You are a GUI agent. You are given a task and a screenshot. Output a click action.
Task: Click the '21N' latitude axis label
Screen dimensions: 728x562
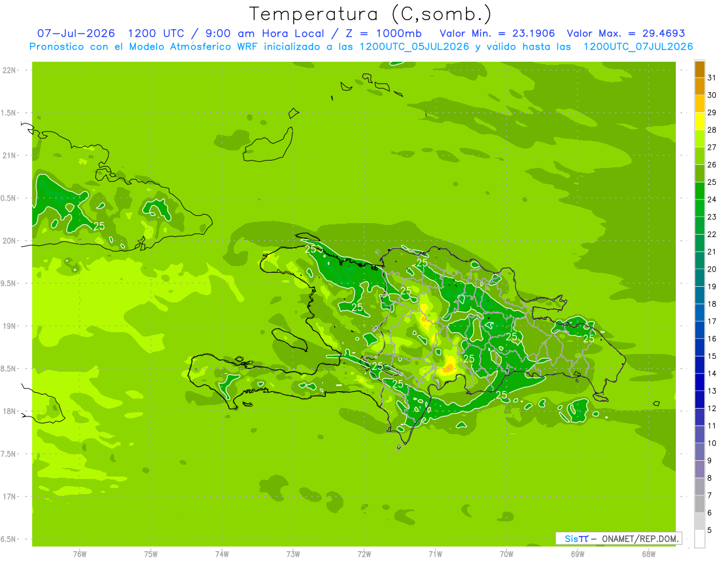click(8, 155)
